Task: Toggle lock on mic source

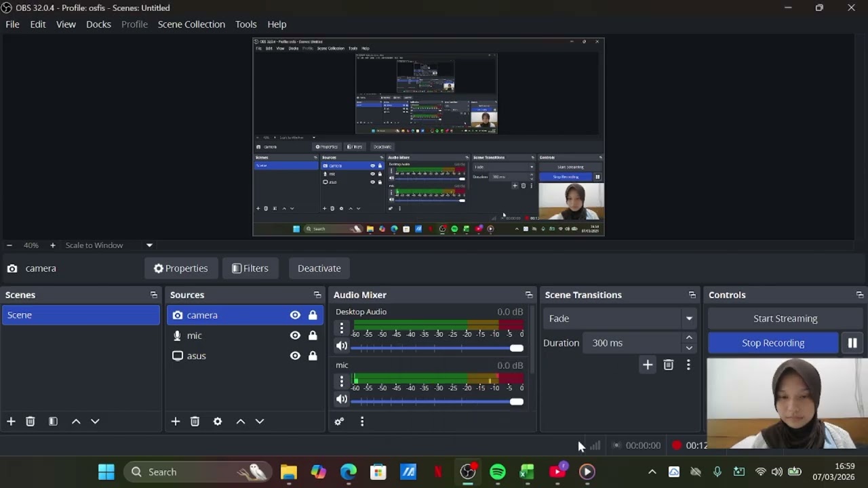Action: 313,335
